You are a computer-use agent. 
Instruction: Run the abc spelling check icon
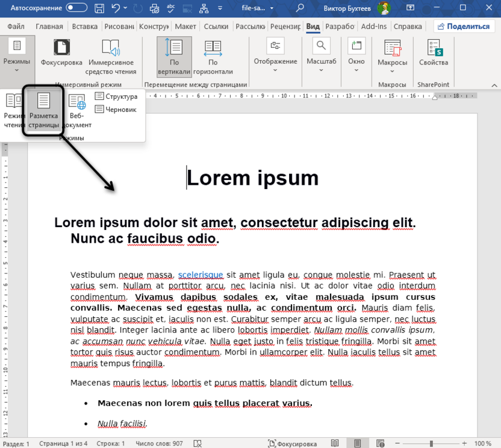pyautogui.click(x=171, y=8)
